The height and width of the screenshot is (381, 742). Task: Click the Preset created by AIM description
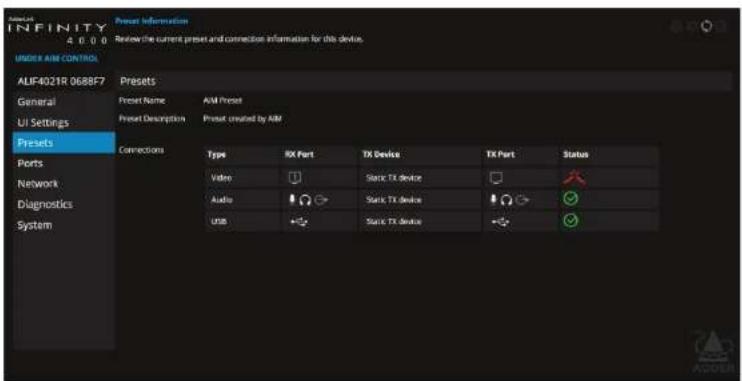point(242,119)
